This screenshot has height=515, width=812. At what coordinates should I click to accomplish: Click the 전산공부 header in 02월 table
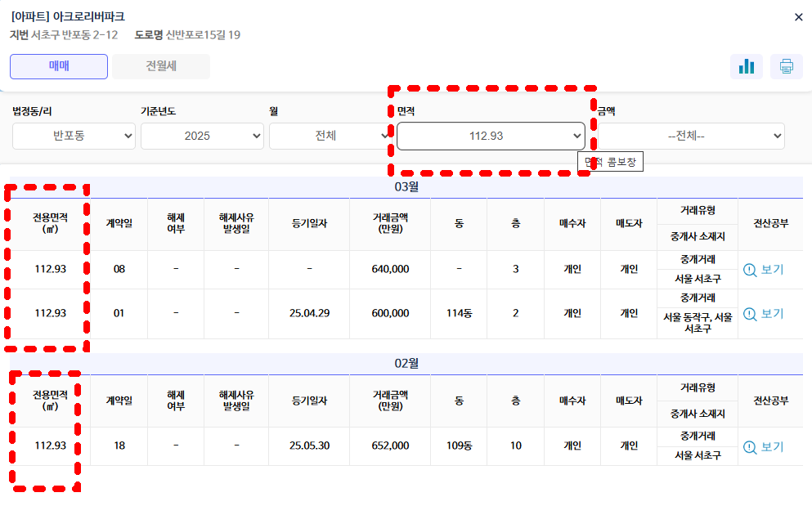[770, 401]
